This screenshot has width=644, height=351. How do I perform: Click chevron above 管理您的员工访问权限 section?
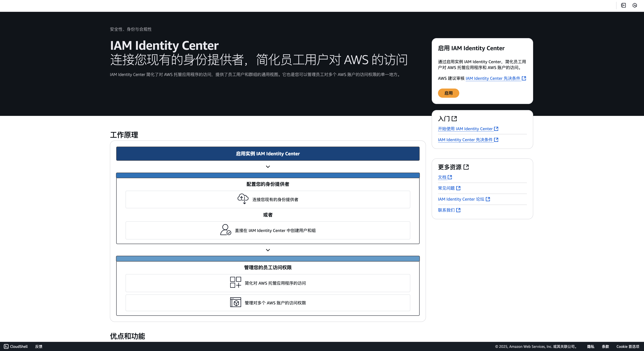coord(268,250)
